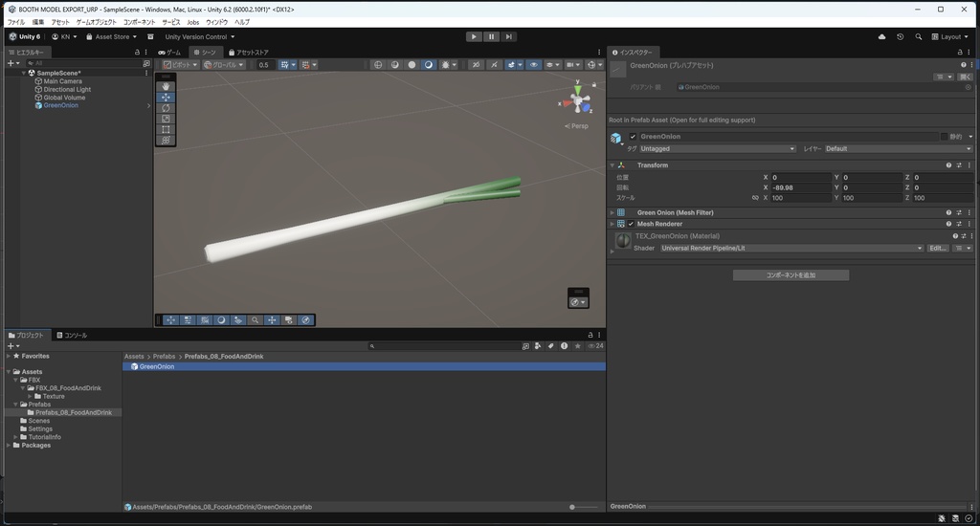
Task: Select the Scale tool
Action: click(166, 119)
